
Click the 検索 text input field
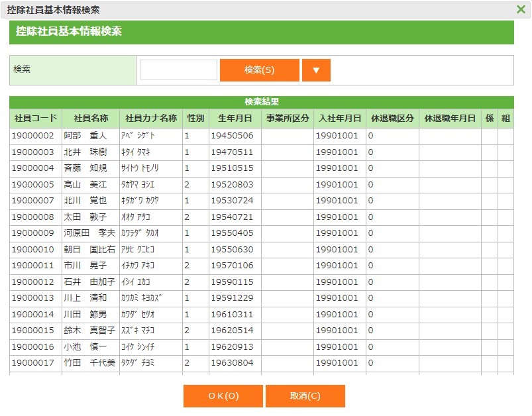click(x=179, y=70)
